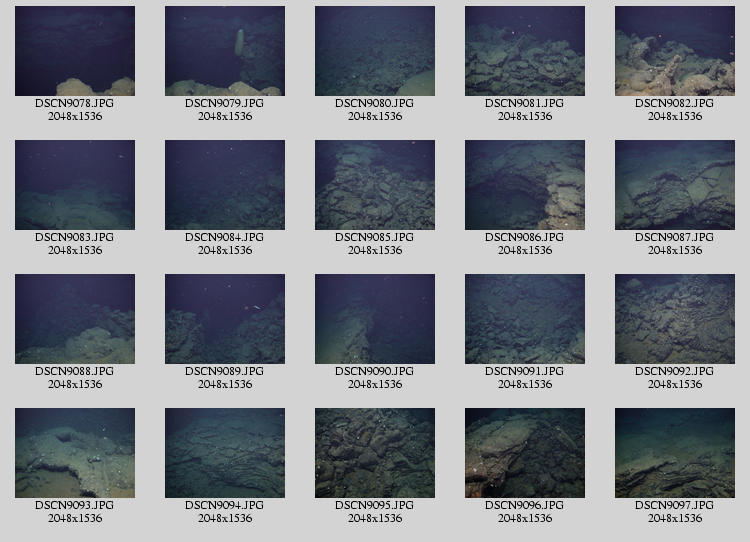The width and height of the screenshot is (750, 542).
Task: Click the DSCN9090.JPG thumbnail
Action: tap(375, 319)
